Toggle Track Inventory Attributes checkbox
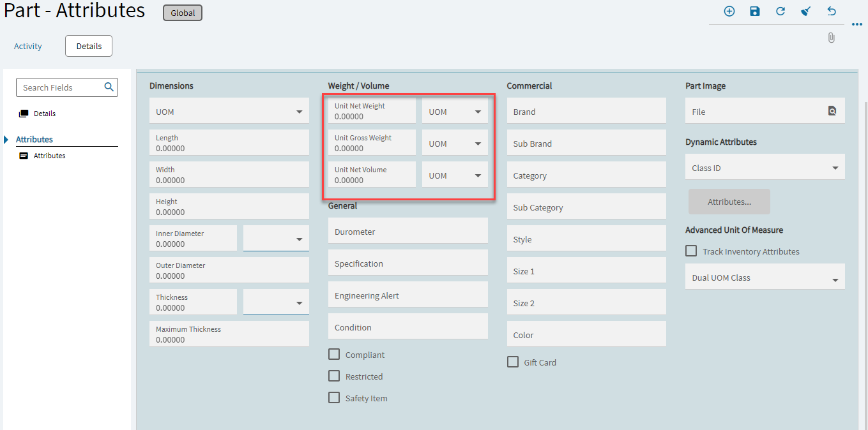The image size is (868, 430). (691, 251)
